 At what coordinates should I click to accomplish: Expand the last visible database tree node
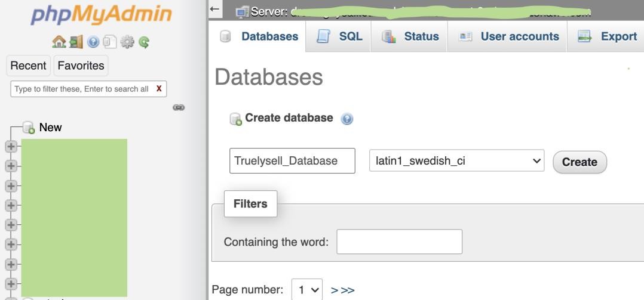click(x=11, y=283)
